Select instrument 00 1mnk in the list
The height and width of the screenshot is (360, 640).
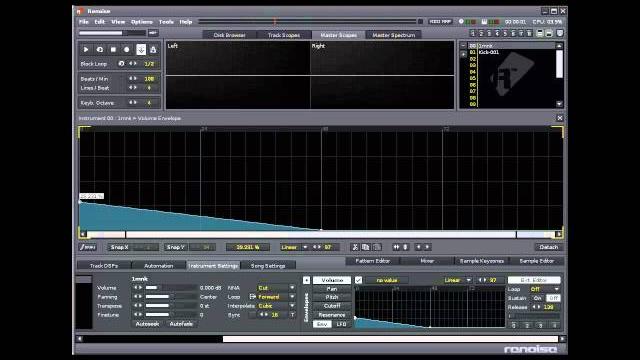tap(513, 46)
